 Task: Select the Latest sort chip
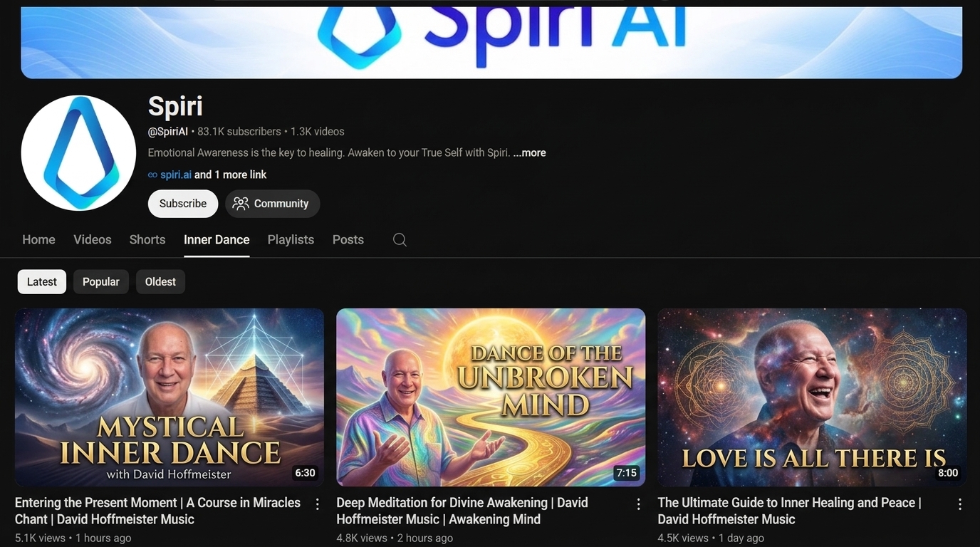pyautogui.click(x=42, y=282)
